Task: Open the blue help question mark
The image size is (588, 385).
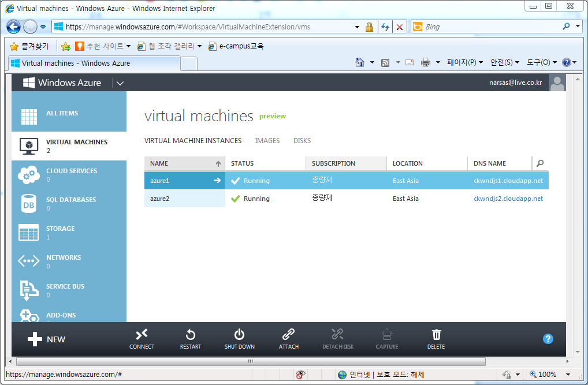Action: (548, 339)
